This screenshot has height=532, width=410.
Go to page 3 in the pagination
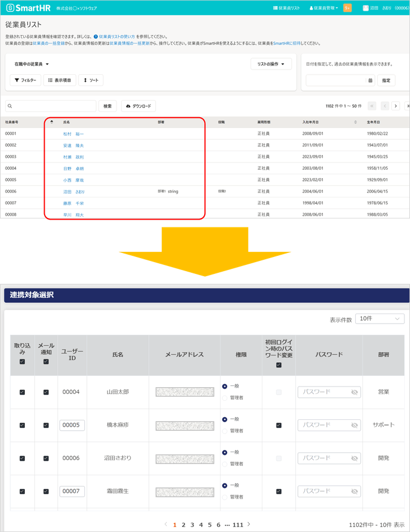(x=192, y=525)
